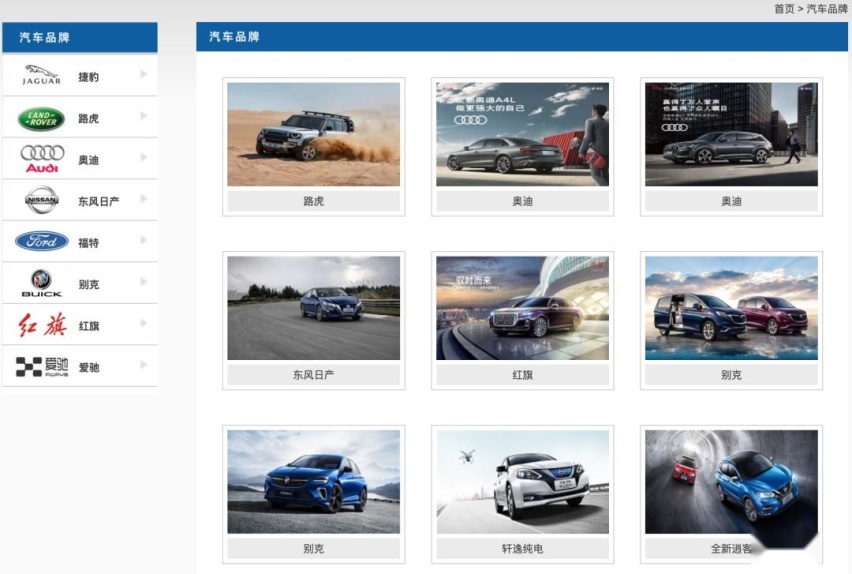Select 别克 text in sidebar

tap(88, 284)
